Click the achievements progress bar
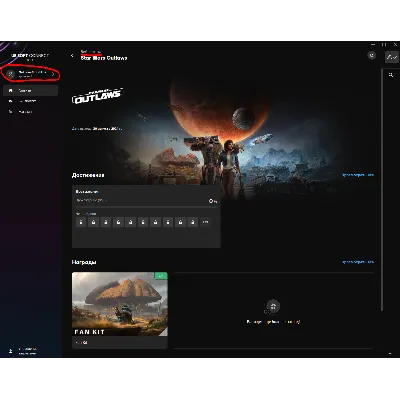 point(146,207)
